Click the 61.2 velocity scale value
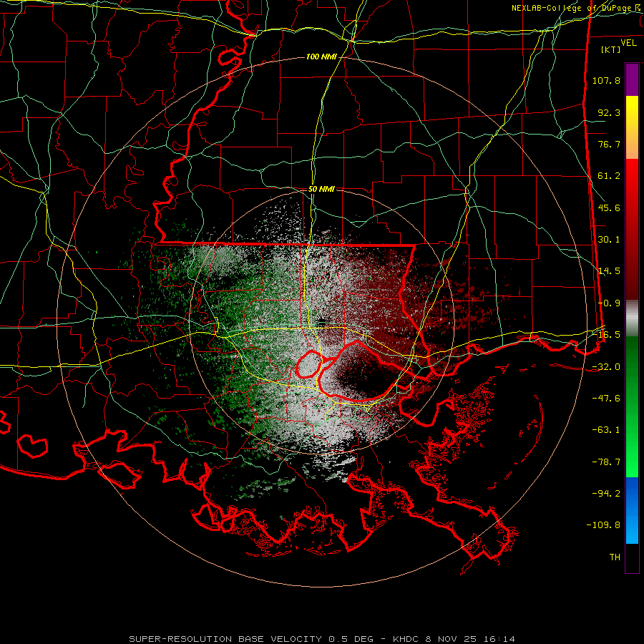 tap(609, 176)
